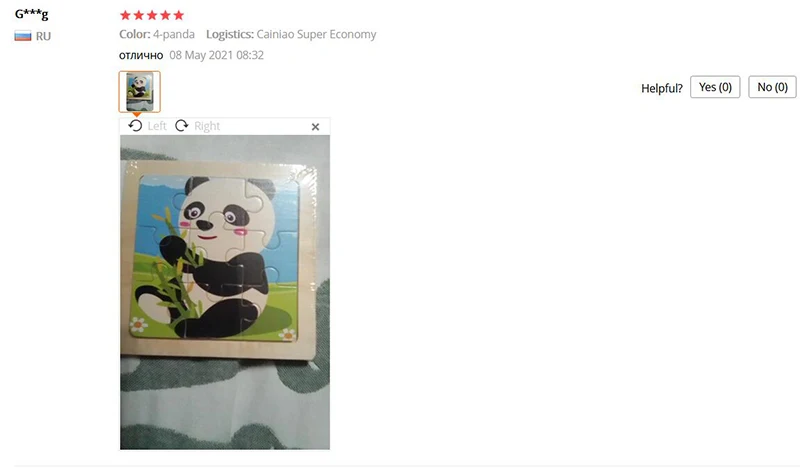
Task: Click the Left rotate label
Action: (x=157, y=126)
